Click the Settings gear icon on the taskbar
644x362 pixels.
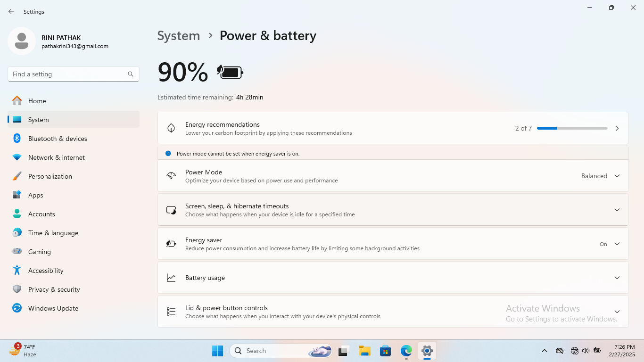click(x=427, y=351)
